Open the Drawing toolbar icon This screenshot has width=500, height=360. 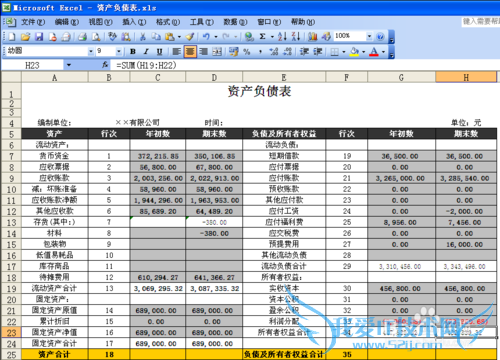pyautogui.click(x=326, y=36)
